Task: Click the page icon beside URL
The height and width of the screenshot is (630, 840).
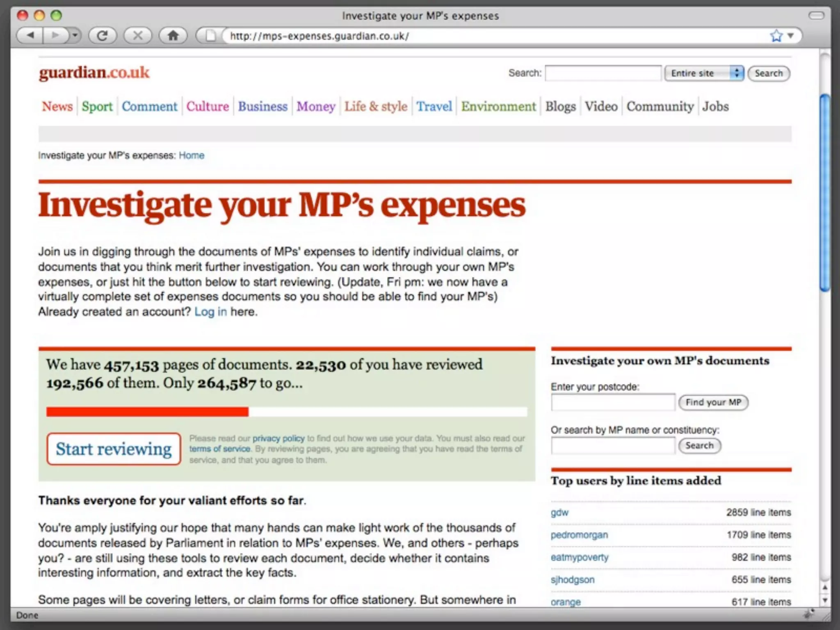Action: point(210,36)
